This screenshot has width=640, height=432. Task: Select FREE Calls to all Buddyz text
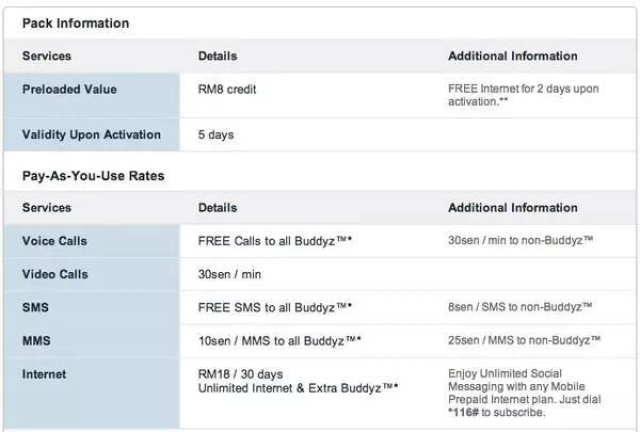pyautogui.click(x=275, y=241)
